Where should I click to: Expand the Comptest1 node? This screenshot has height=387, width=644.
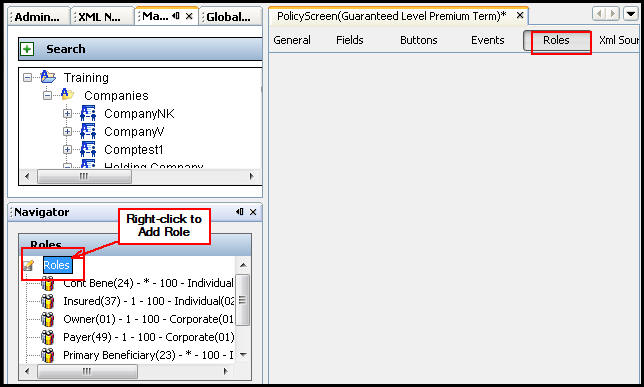pyautogui.click(x=67, y=150)
